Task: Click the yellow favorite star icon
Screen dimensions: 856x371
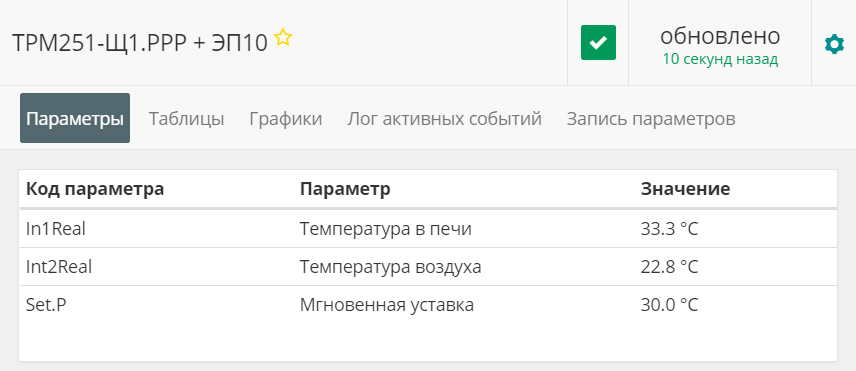Action: 283,37
